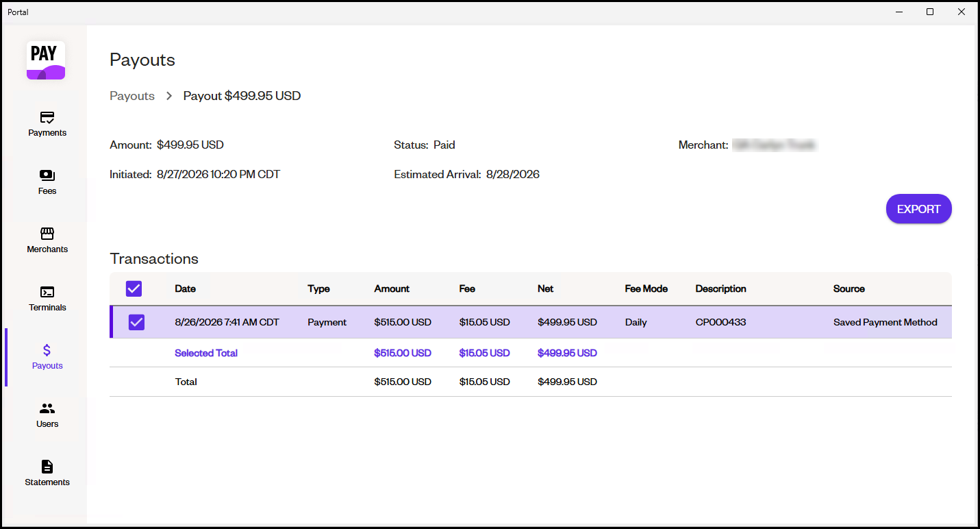Viewport: 980px width, 529px height.
Task: Uncheck the CP000433 transaction row checkbox
Action: coord(136,322)
